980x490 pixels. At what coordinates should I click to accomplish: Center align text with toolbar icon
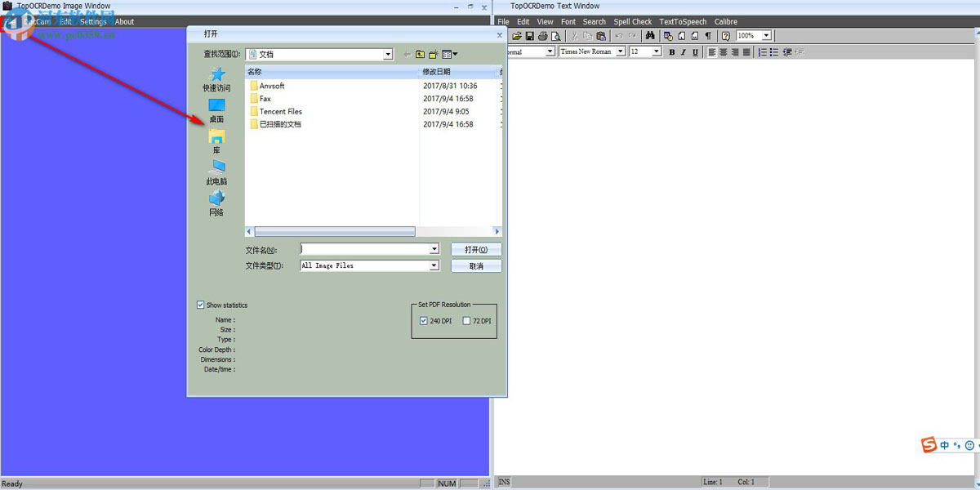pos(724,52)
